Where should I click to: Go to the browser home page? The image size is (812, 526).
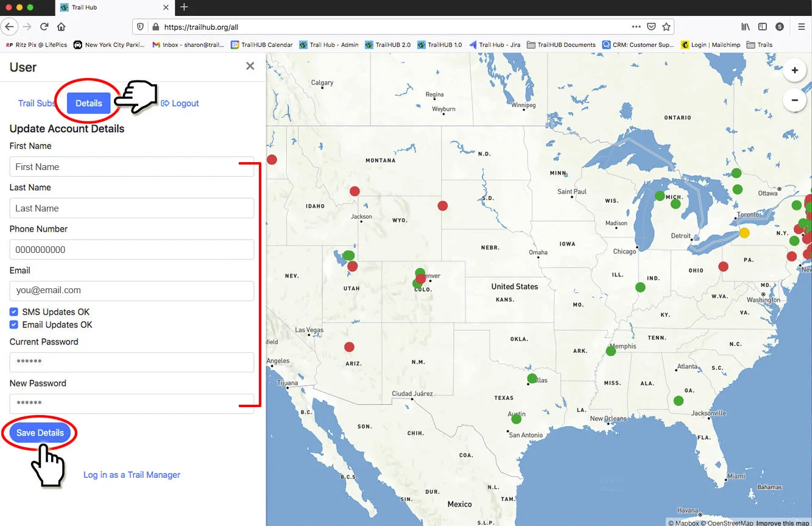[x=61, y=27]
